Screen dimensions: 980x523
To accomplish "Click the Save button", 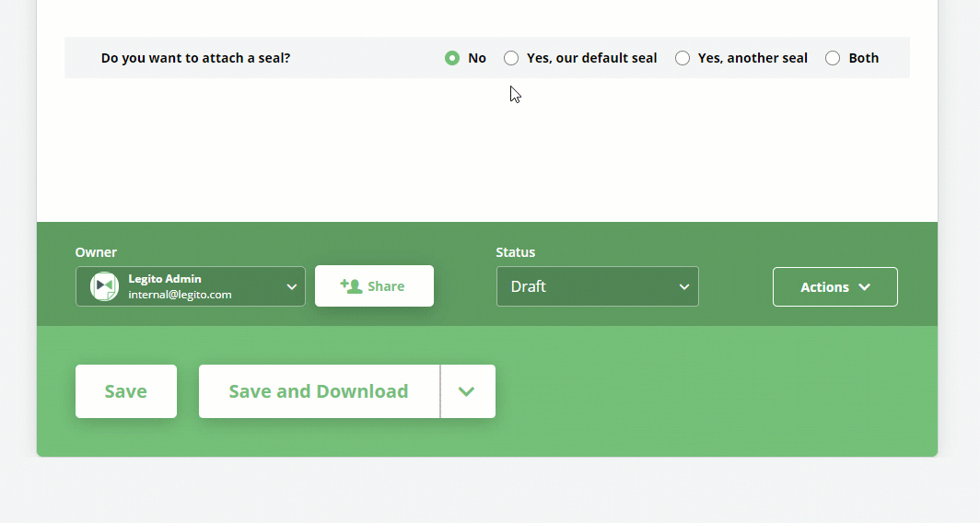I will point(126,391).
